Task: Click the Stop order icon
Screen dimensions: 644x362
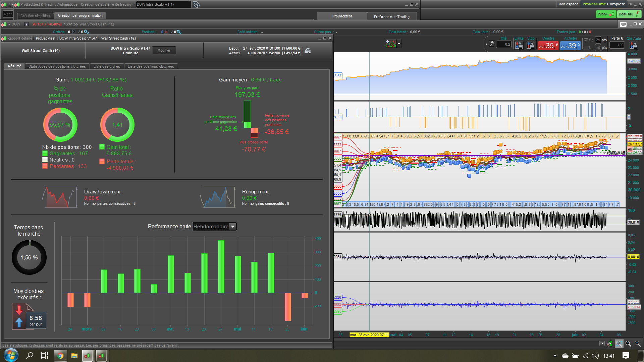Action: click(x=531, y=46)
